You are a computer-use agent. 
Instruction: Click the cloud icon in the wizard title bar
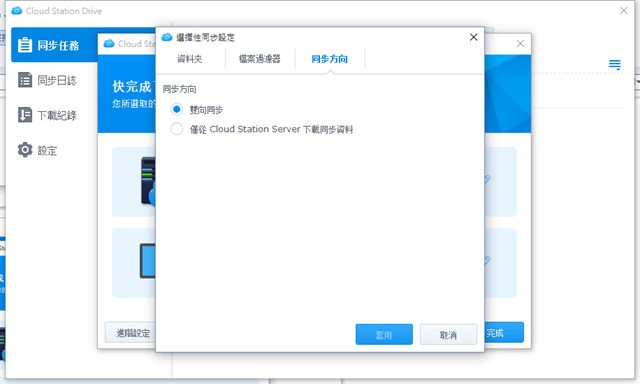109,43
